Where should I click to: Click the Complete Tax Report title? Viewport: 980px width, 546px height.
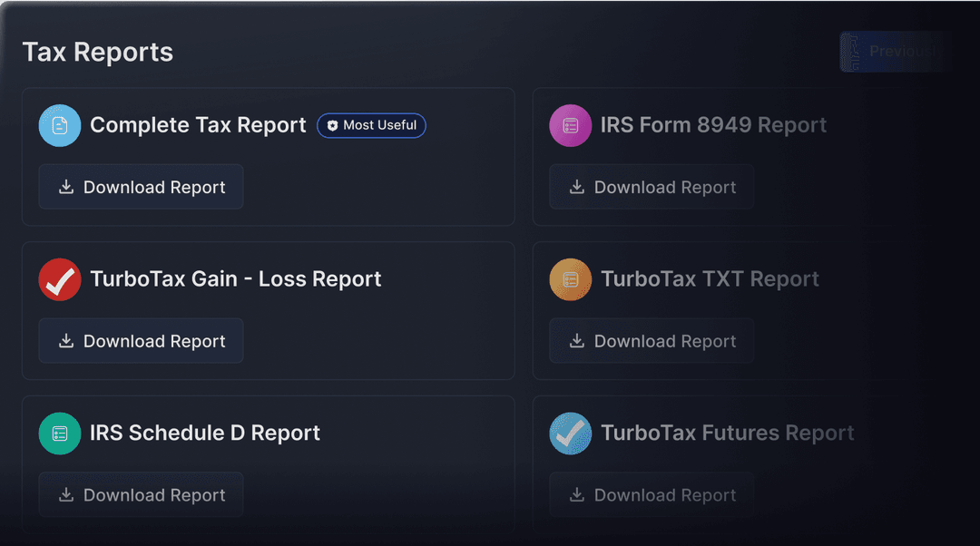(198, 125)
